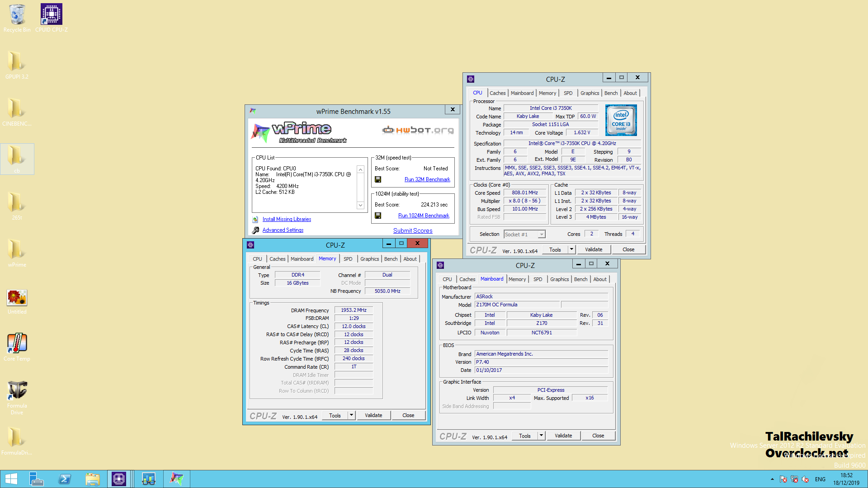Viewport: 868px width, 488px height.
Task: Click the save icon beside Run 32M Benchmark
Action: 378,179
